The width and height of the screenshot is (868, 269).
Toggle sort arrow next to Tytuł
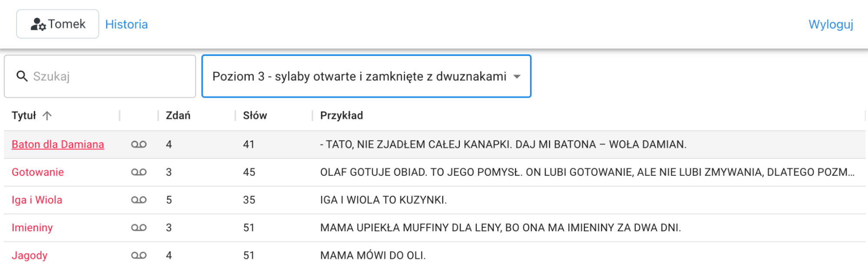click(47, 115)
